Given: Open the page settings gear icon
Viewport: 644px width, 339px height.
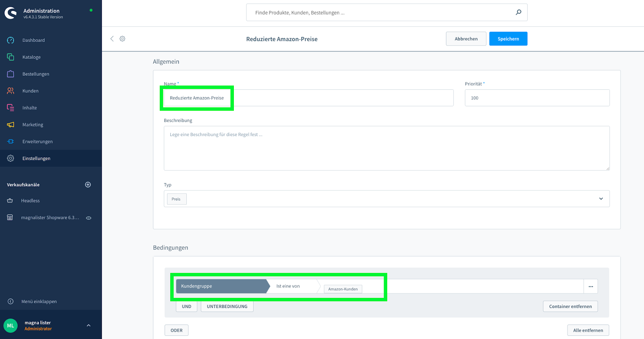Looking at the screenshot, I should tap(122, 39).
